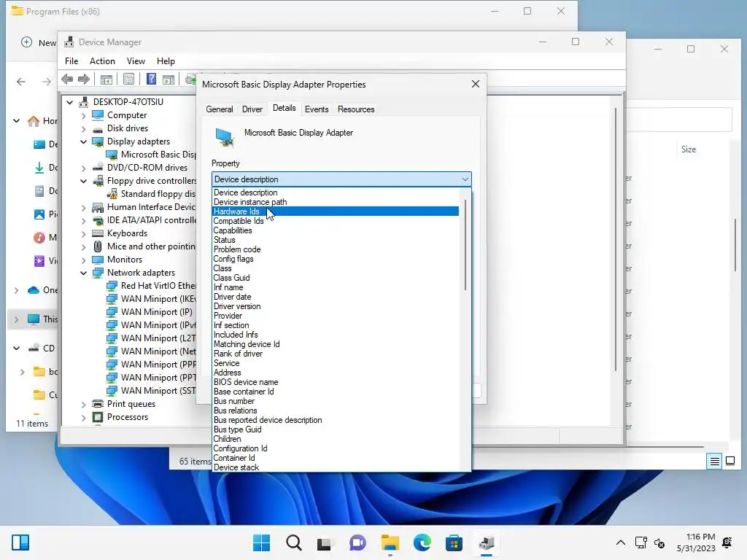Click the Microsoft Basic Display Adapter device icon

point(225,137)
